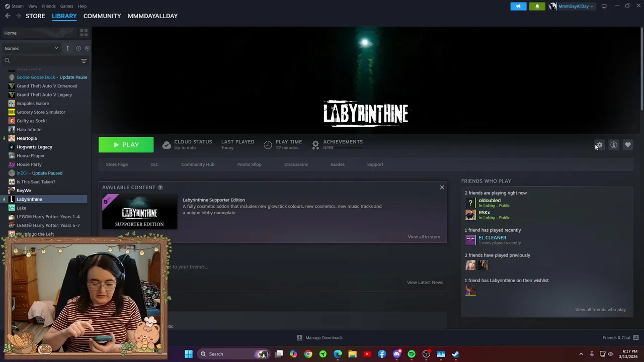Toggle the sort-direction arrow beside Games
The height and width of the screenshot is (362, 644).
(x=67, y=48)
